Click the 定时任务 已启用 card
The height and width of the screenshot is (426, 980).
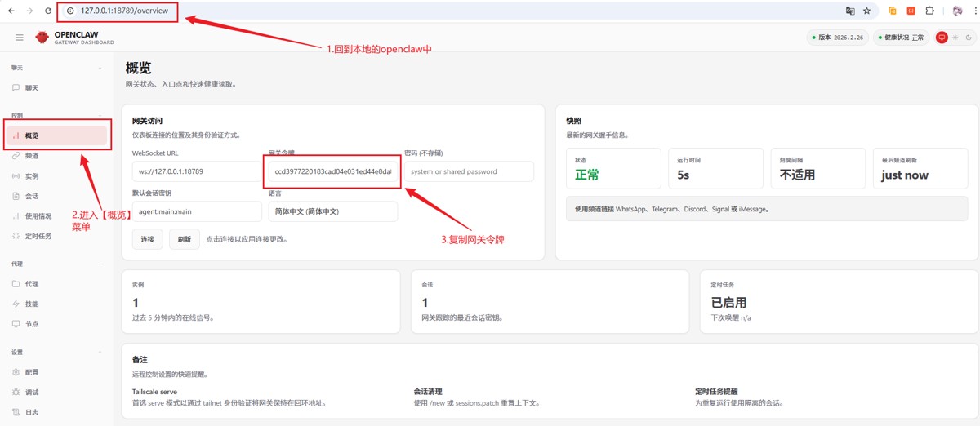840,302
